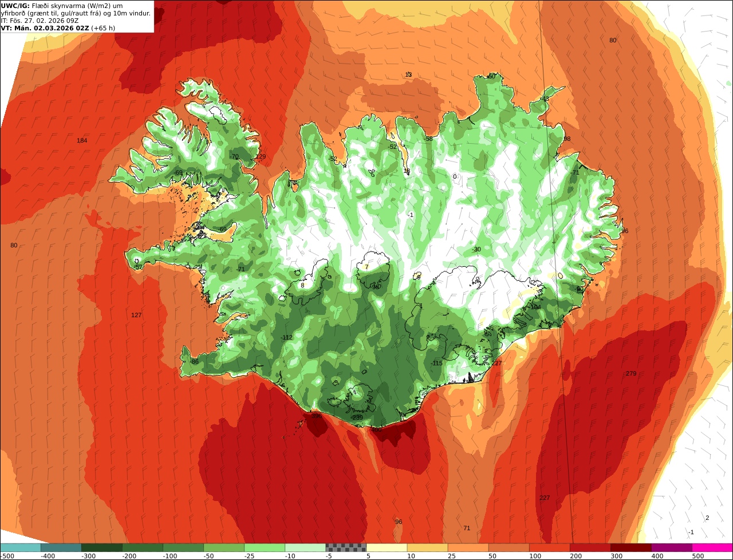This screenshot has width=733, height=560.
Task: Click the '129' value on the map
Action: 261,157
